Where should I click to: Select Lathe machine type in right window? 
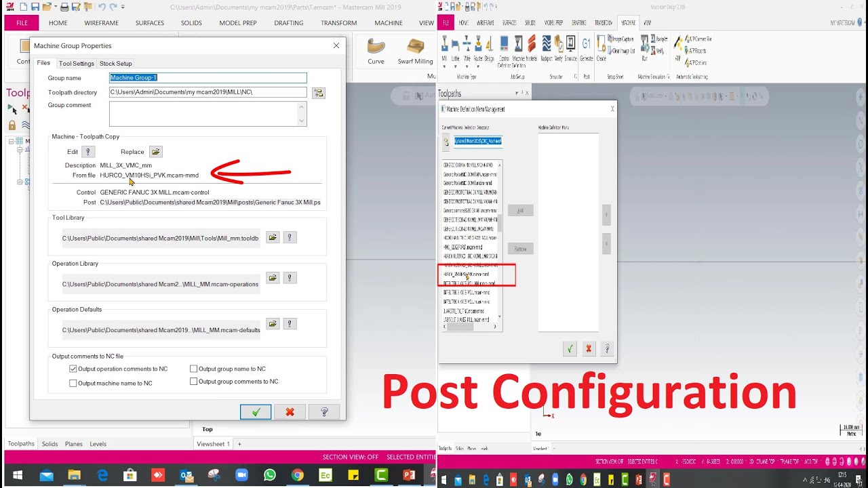[456, 49]
